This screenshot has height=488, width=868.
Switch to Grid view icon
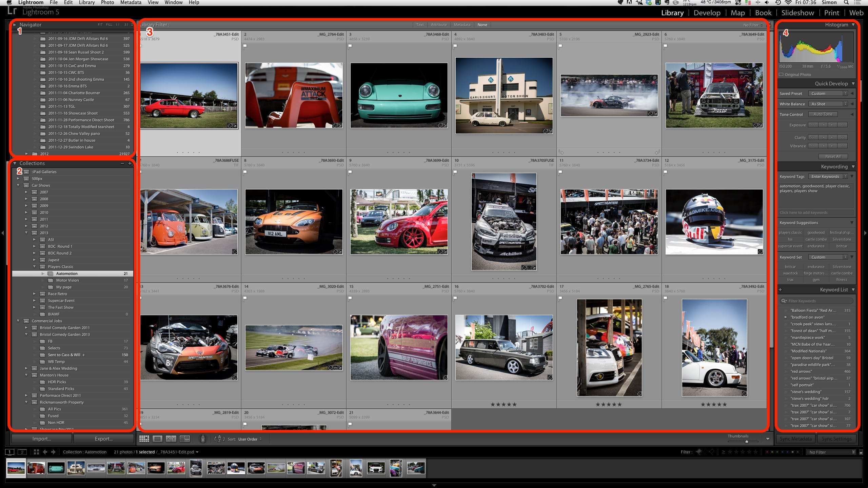coord(144,439)
